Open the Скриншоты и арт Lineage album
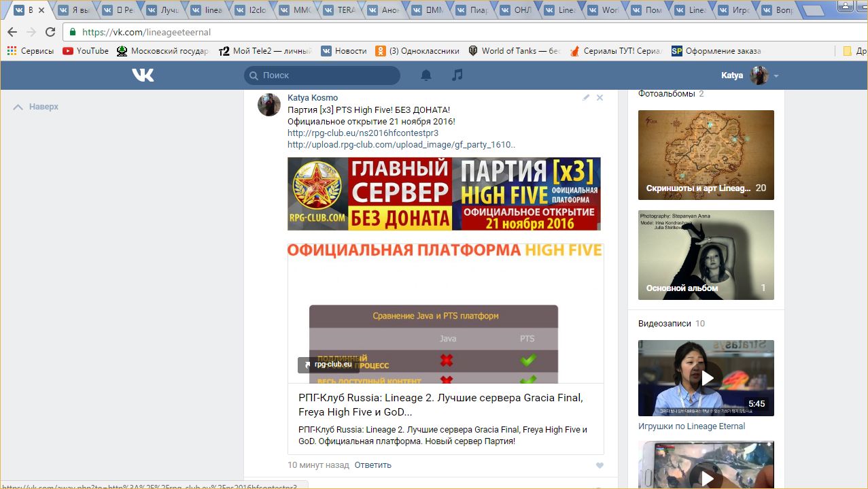Viewport: 868px width, 489px height. click(x=706, y=155)
